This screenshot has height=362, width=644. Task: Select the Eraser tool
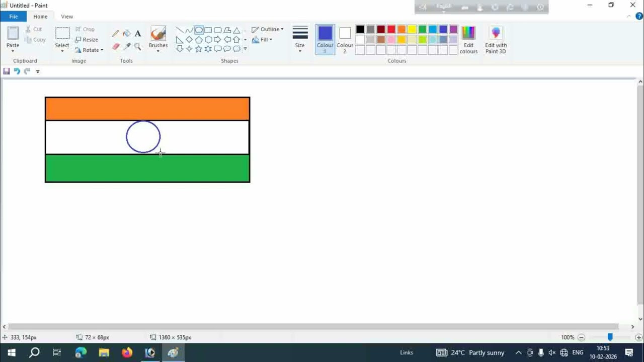click(x=115, y=46)
